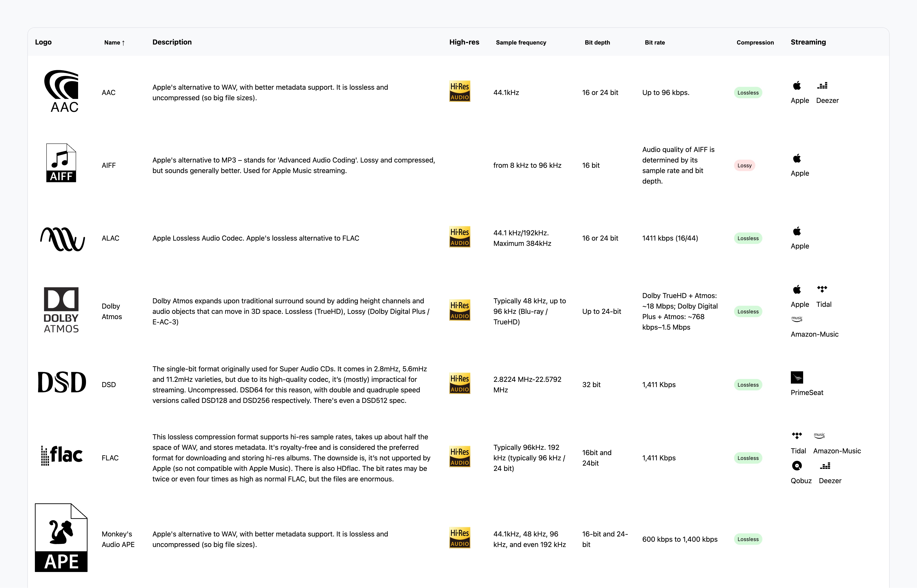Click the Deezer icon in AAC row
The width and height of the screenshot is (917, 588).
822,86
